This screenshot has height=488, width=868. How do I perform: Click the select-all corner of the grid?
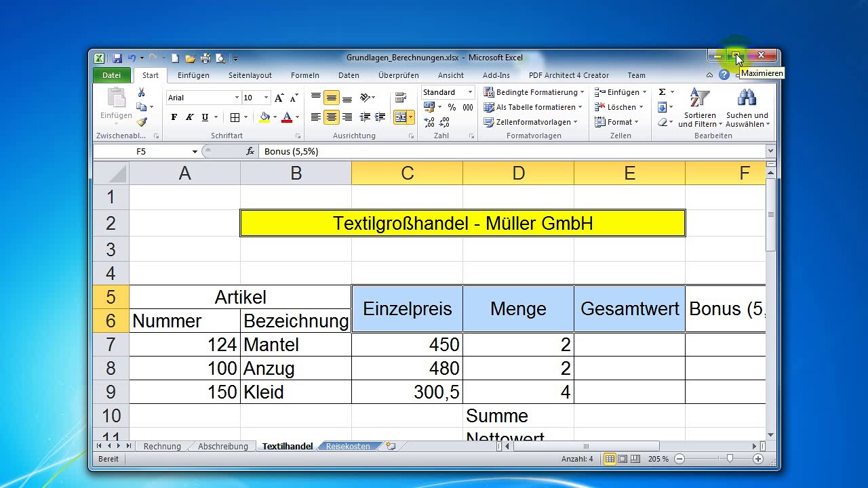(x=111, y=174)
